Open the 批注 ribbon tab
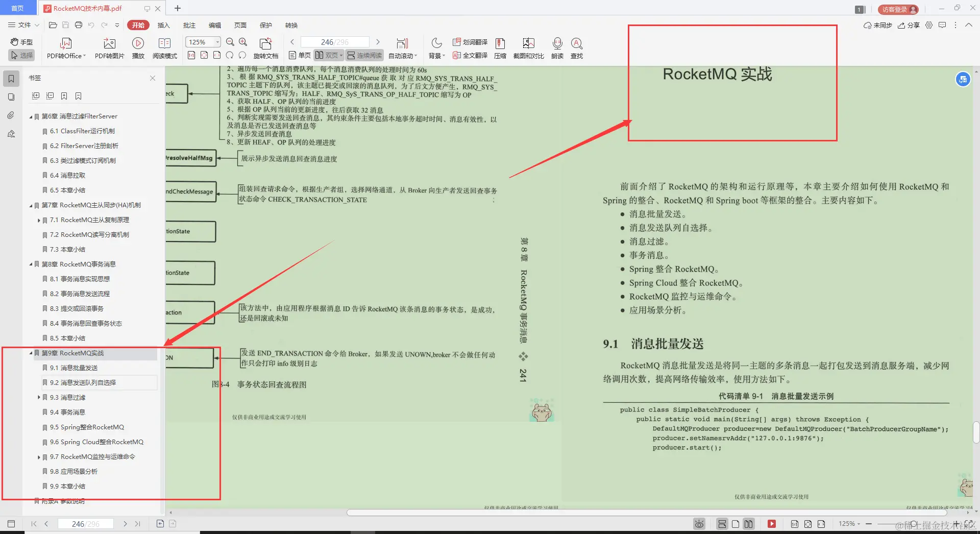The width and height of the screenshot is (980, 534). pos(189,25)
